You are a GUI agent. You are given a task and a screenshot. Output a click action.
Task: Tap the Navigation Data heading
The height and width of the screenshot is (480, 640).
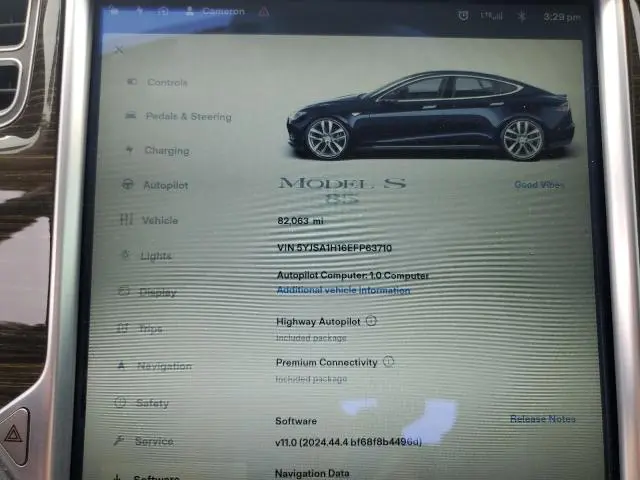312,473
